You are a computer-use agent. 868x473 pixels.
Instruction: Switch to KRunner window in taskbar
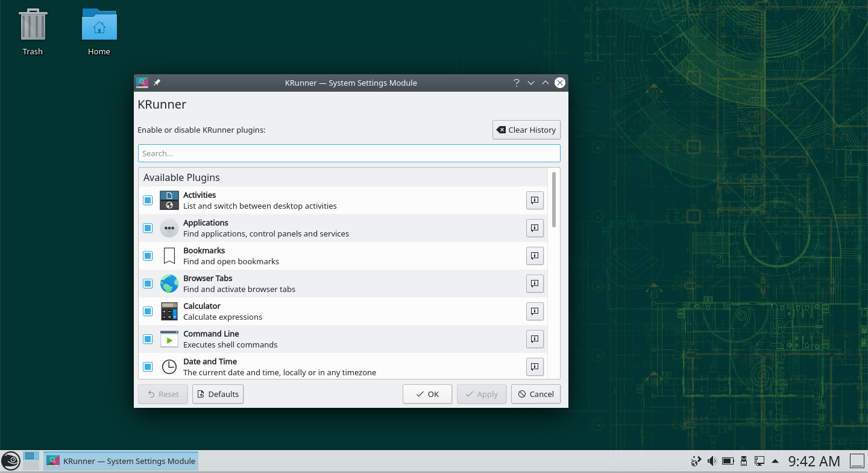121,462
